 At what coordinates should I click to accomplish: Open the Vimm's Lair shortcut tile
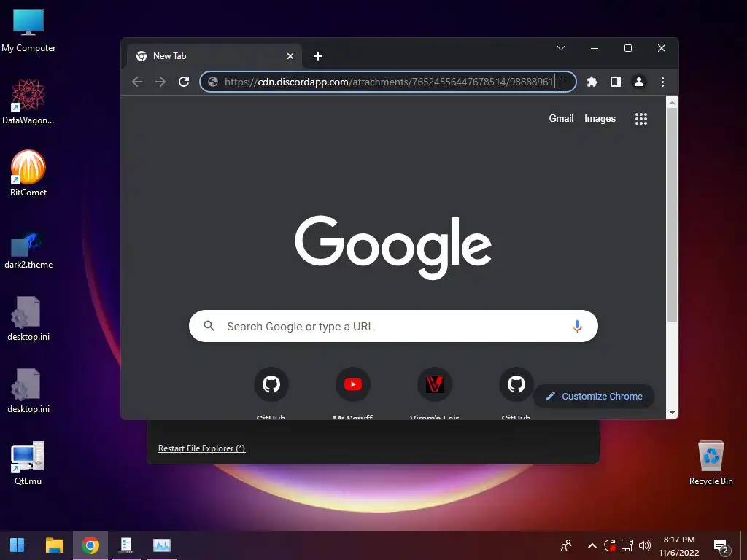point(435,384)
